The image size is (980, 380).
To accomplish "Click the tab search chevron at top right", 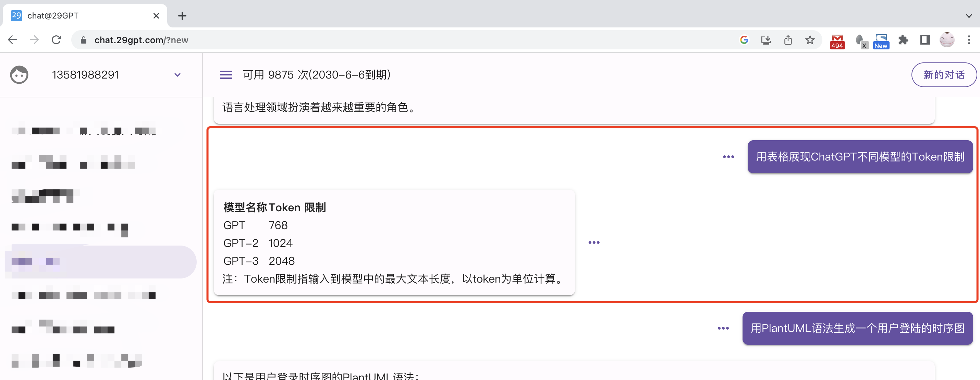I will point(969,16).
